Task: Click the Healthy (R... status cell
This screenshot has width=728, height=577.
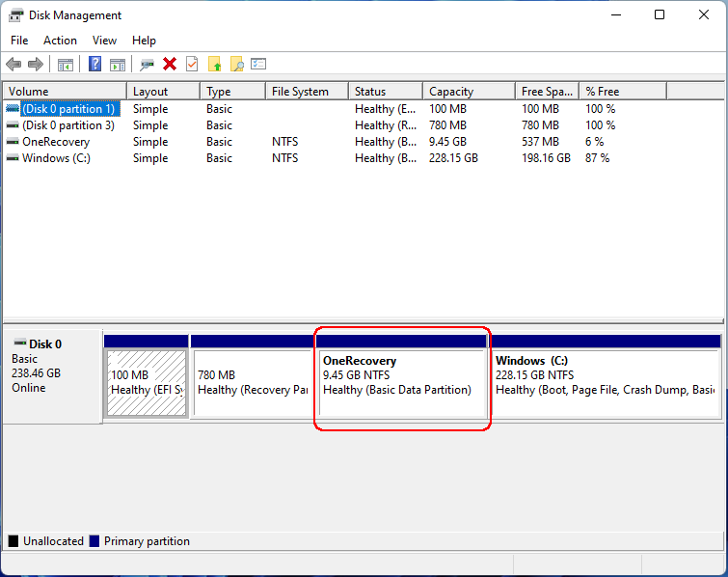Action: [386, 125]
